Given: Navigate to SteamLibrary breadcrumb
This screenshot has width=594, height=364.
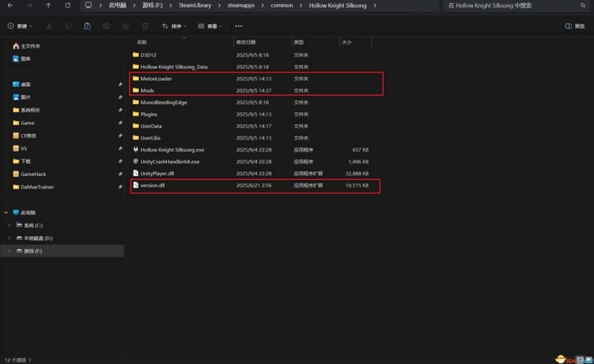Looking at the screenshot, I should click(195, 5).
